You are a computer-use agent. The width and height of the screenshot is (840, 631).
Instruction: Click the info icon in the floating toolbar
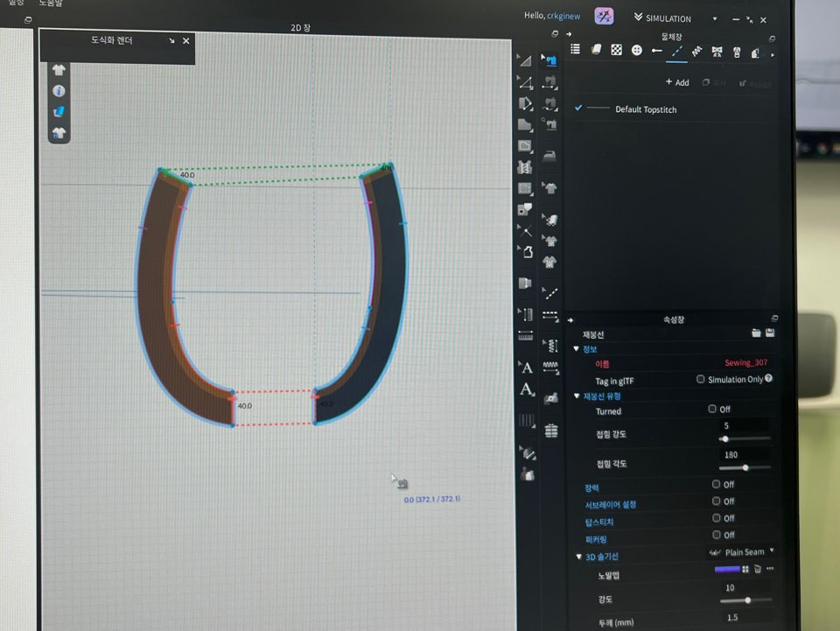pos(59,90)
